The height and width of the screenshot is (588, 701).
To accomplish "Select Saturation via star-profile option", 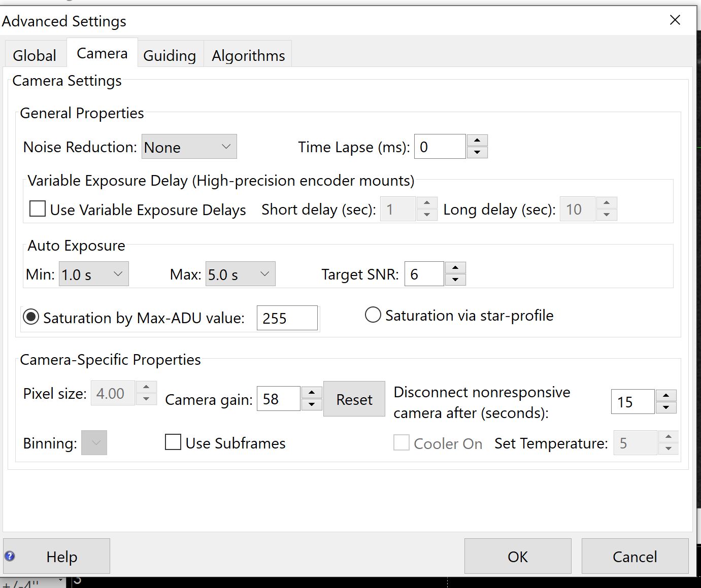I will 373,315.
